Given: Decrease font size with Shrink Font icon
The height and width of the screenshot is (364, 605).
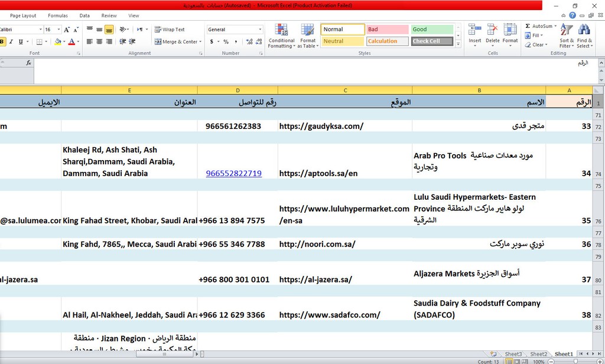Looking at the screenshot, I should click(x=76, y=30).
